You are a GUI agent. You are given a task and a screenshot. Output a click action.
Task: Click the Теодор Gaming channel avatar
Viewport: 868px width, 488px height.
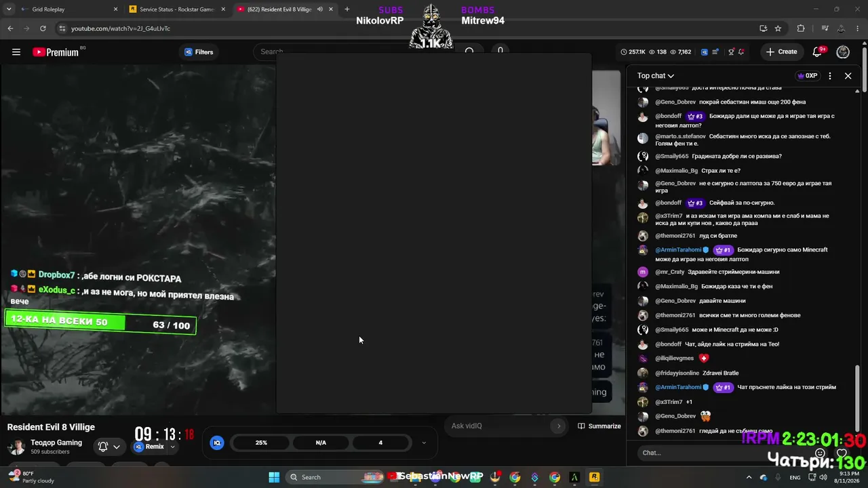pyautogui.click(x=16, y=447)
